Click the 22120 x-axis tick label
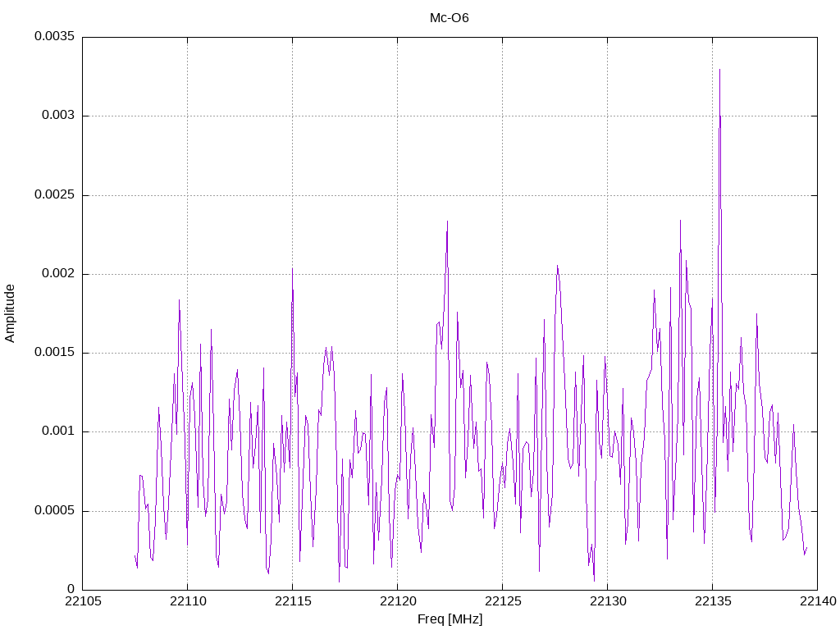This screenshot has height=630, width=840. pyautogui.click(x=397, y=601)
